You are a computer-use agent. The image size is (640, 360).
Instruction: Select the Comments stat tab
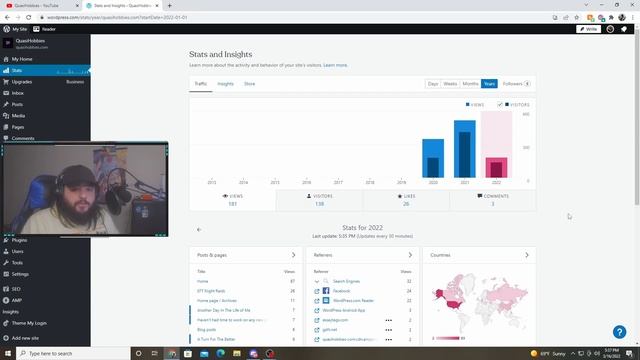[493, 200]
